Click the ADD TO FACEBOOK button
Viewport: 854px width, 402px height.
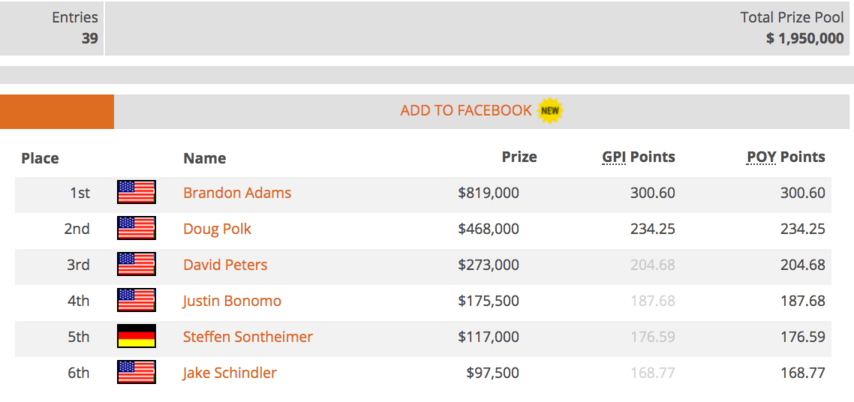(x=481, y=111)
